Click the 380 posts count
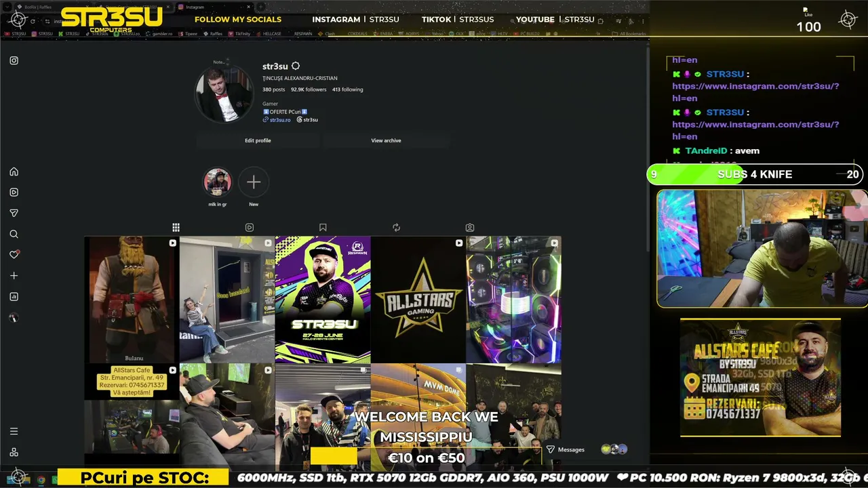 [x=274, y=89]
